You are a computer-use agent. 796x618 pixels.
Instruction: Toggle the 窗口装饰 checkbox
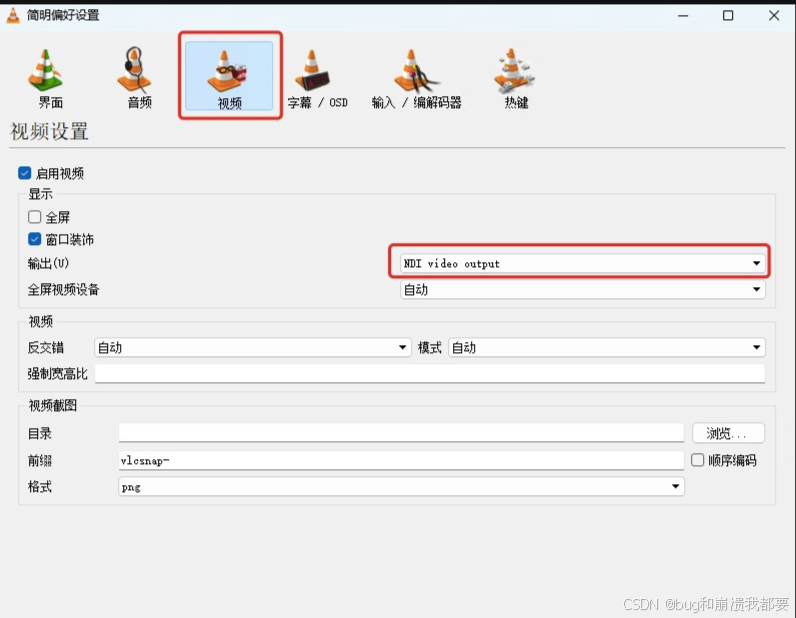[x=35, y=239]
